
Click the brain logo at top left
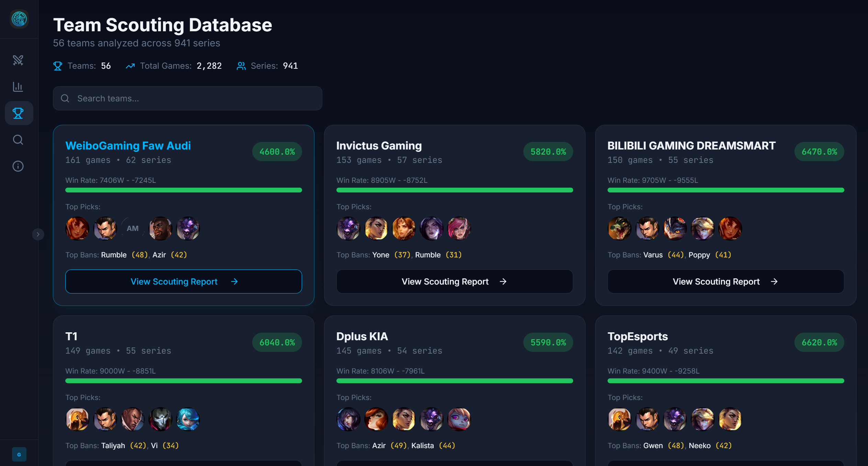(x=19, y=19)
